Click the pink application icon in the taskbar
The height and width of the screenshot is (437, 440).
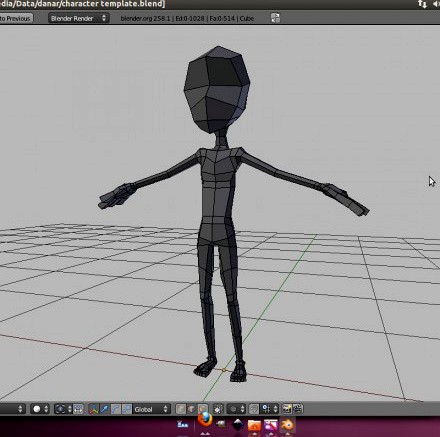[x=271, y=425]
